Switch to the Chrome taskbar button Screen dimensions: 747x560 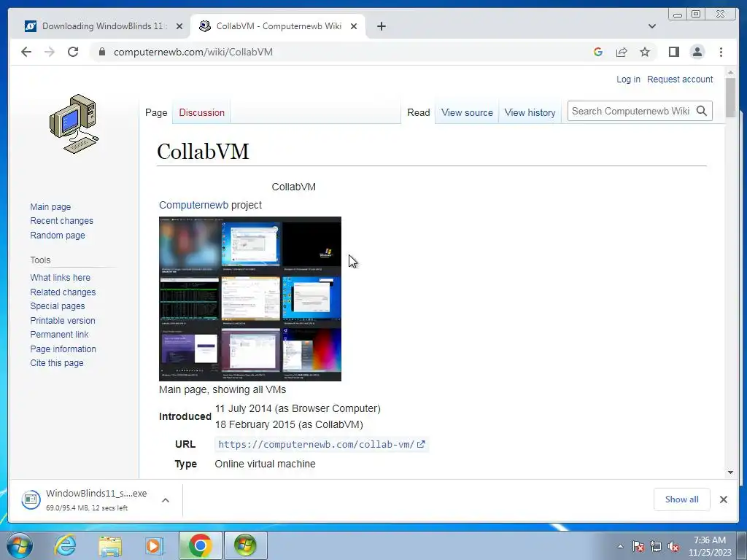(x=200, y=545)
